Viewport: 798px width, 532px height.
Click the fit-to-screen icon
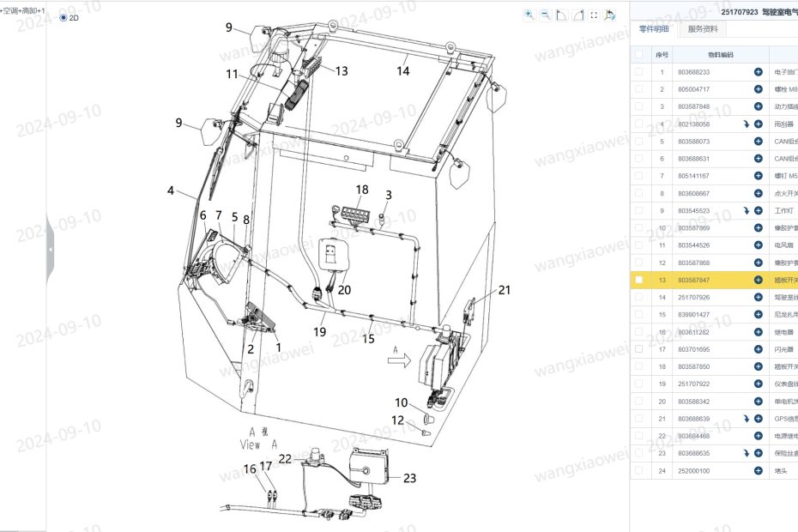point(594,15)
